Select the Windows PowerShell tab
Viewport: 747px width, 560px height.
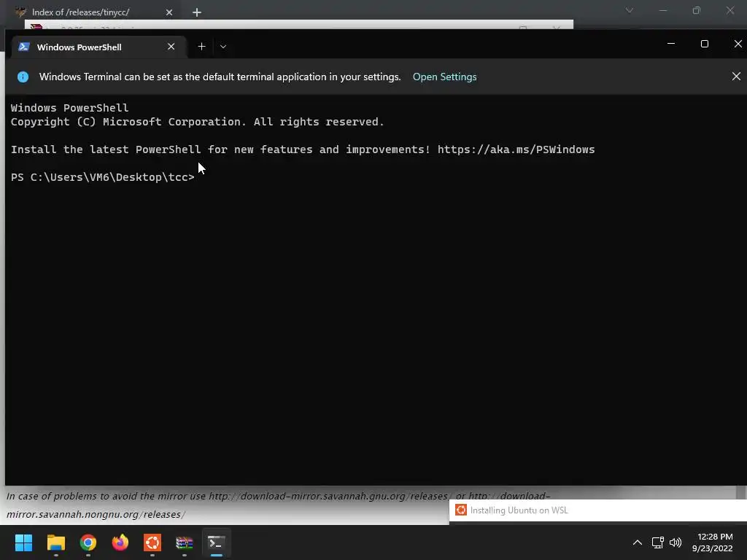tap(98, 47)
